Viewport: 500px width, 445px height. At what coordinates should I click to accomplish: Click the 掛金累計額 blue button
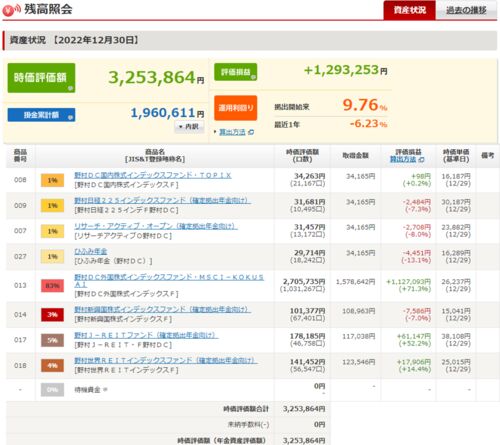tap(41, 115)
